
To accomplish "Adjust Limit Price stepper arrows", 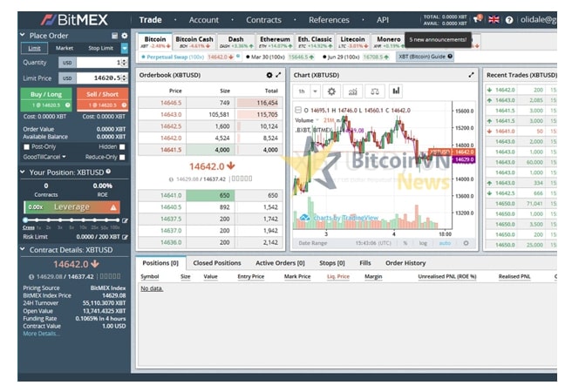I will pyautogui.click(x=125, y=78).
